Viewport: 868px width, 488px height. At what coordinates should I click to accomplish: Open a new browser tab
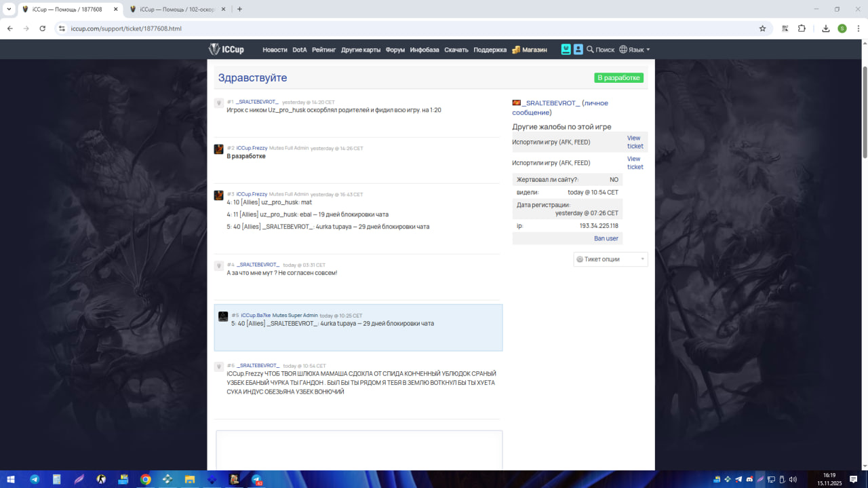click(x=239, y=10)
